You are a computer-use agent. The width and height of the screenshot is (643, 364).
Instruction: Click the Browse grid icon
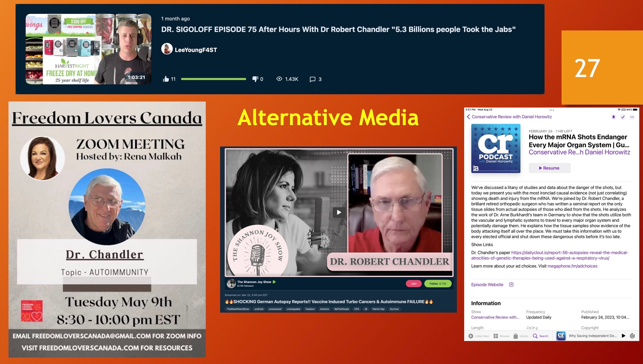[x=496, y=336]
